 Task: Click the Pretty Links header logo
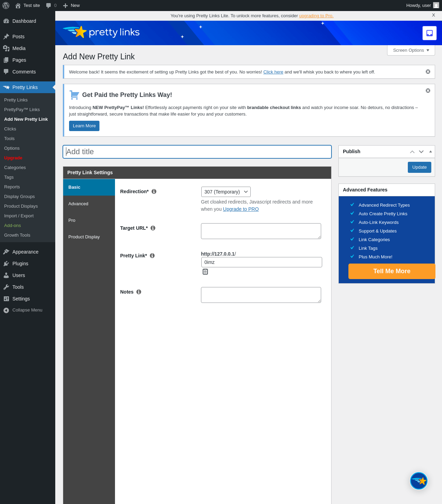(101, 32)
